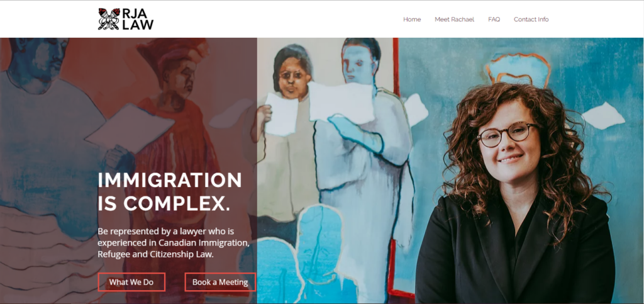Click the paragraph about Canadian Immigration law
644x304 pixels.
(x=174, y=242)
